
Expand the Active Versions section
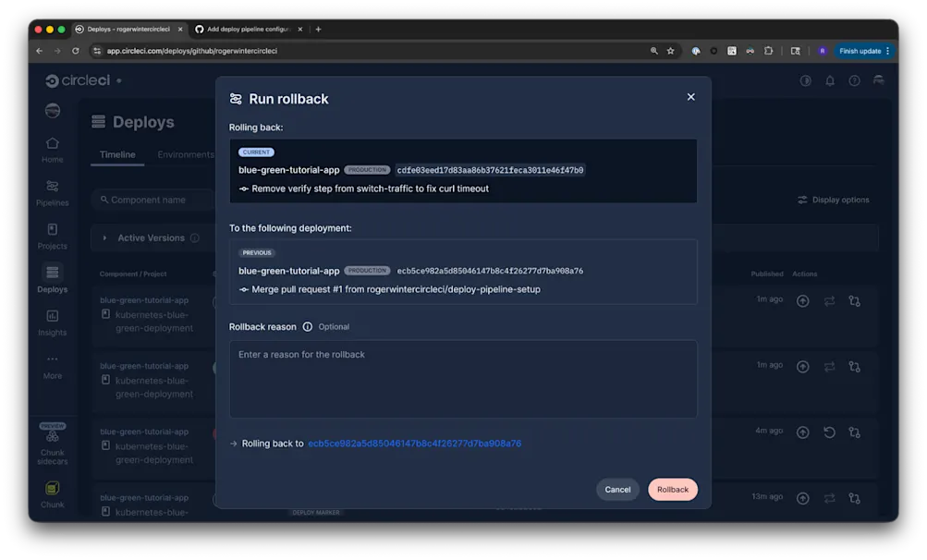(104, 237)
